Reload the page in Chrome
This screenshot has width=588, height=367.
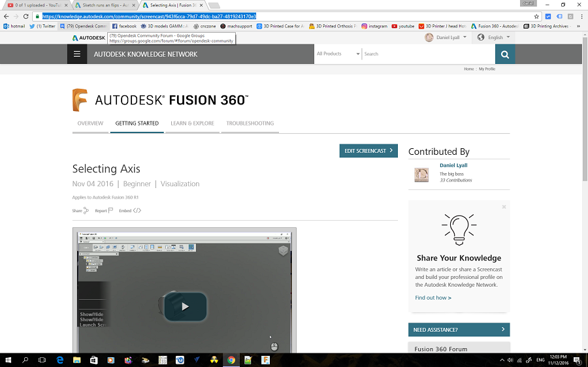(26, 16)
